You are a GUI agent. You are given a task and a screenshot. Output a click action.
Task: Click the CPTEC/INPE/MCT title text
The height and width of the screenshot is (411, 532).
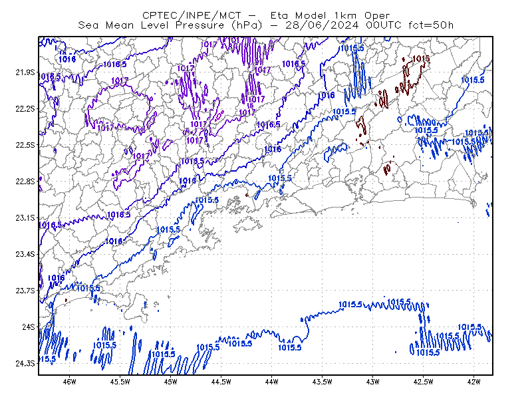pyautogui.click(x=192, y=15)
